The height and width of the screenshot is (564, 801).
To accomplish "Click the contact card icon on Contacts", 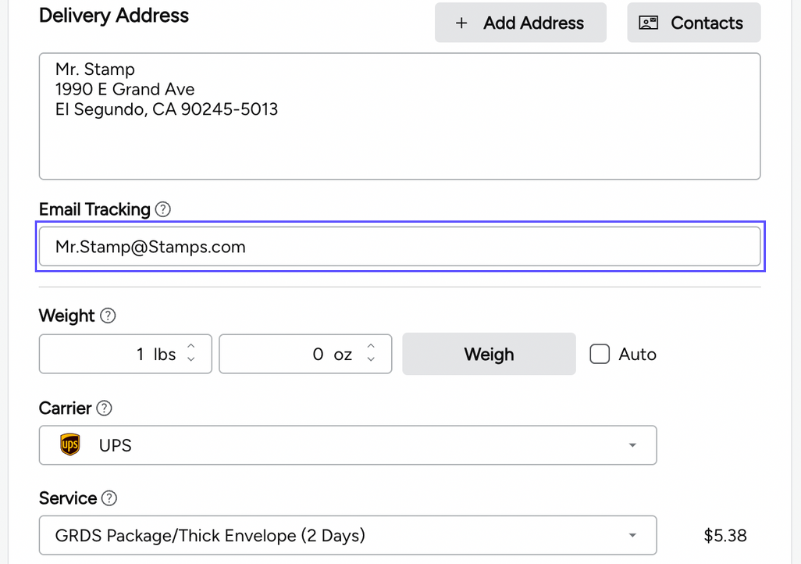I will coord(648,23).
